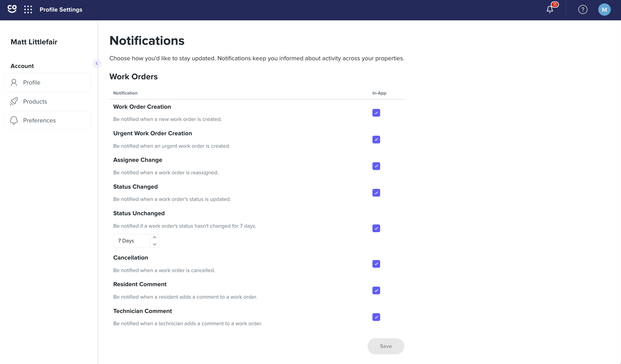Click the Profile Settings header title
Image resolution: width=621 pixels, height=364 pixels.
pyautogui.click(x=61, y=10)
